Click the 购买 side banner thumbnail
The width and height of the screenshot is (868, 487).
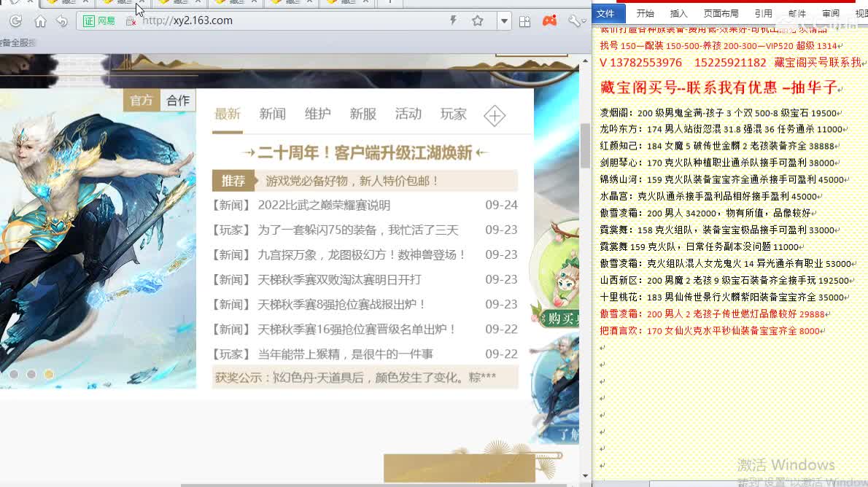(x=554, y=274)
